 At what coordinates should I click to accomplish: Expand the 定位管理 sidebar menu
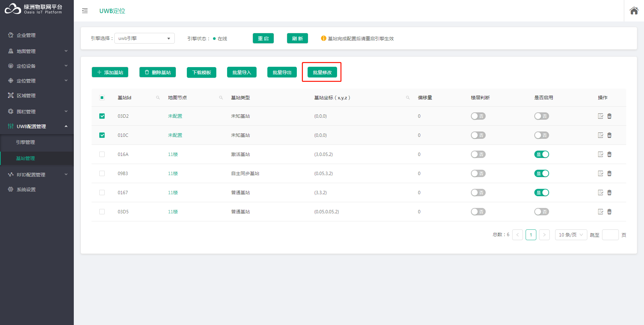37,80
